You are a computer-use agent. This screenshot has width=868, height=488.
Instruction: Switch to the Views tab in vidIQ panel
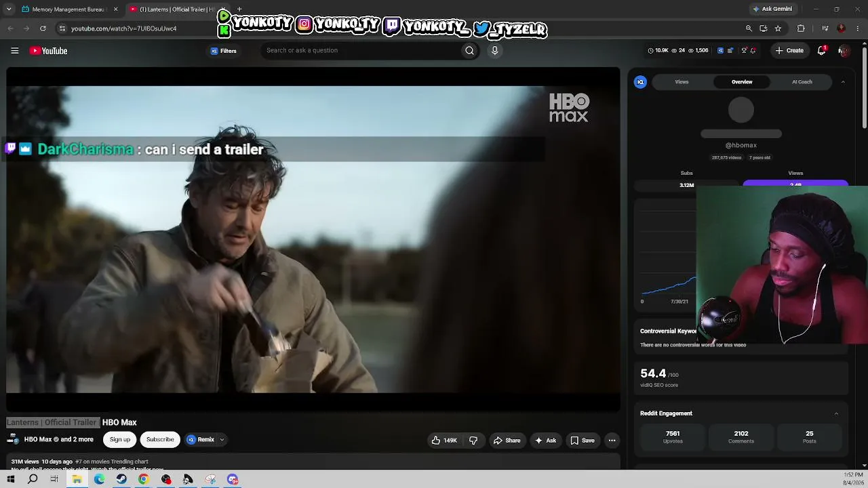[x=682, y=82]
